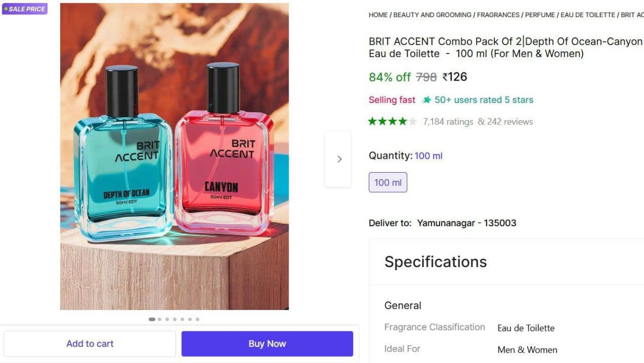Select the fourth image carousel dot
The width and height of the screenshot is (644, 363).
175,319
